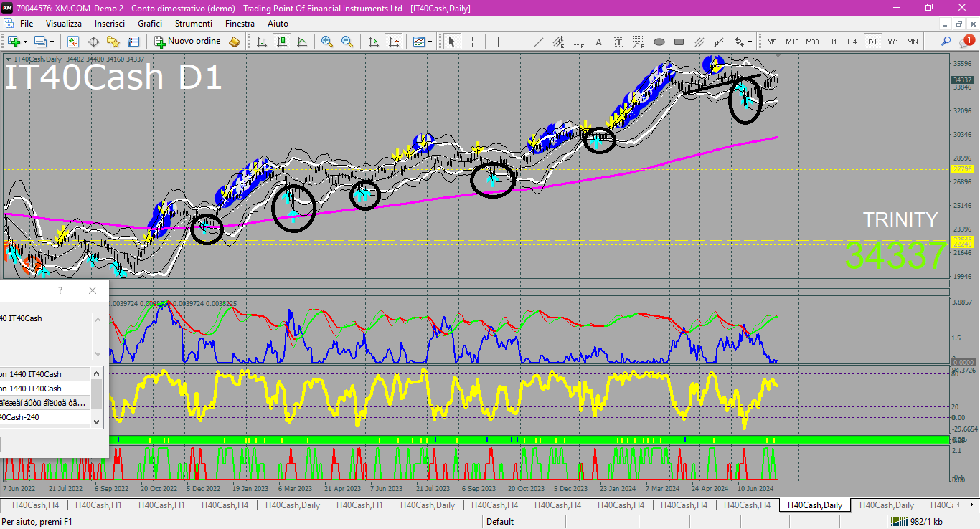Show the Terminal panel icon
Image resolution: width=980 pixels, height=529 pixels.
click(133, 42)
